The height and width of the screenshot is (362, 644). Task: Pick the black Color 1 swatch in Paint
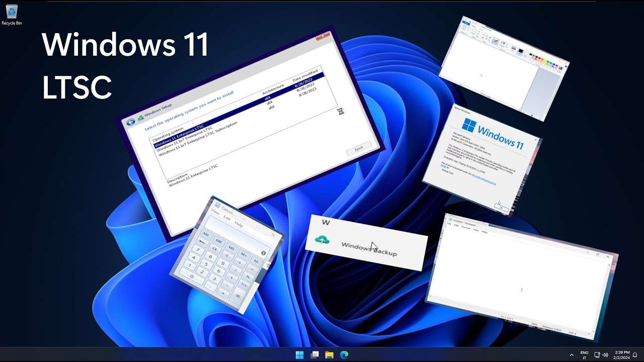(x=521, y=51)
